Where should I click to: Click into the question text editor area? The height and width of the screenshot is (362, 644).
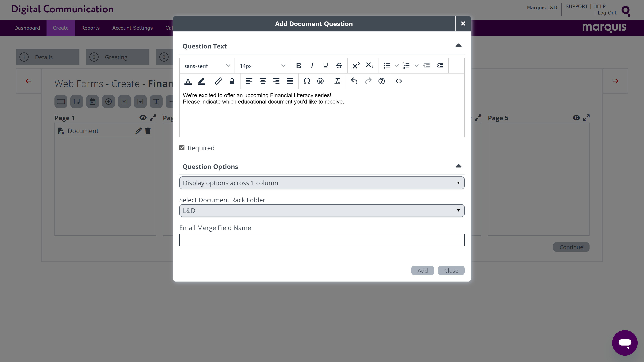pyautogui.click(x=322, y=113)
